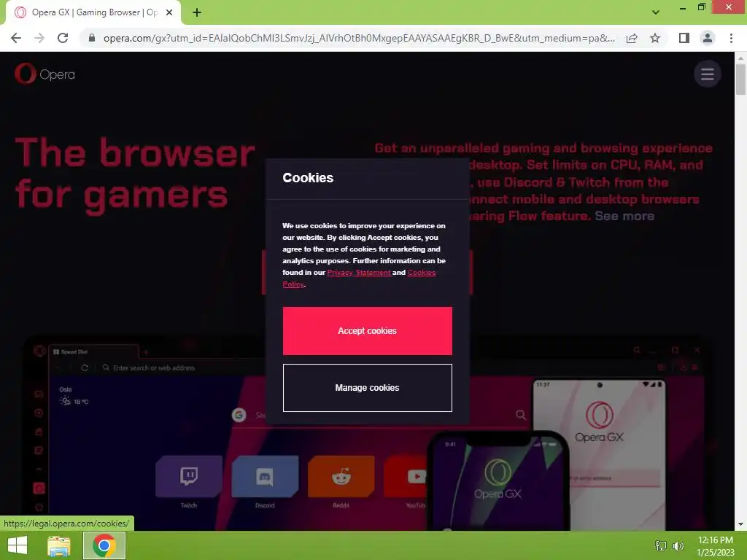Click the Opera logo in the header
The width and height of the screenshot is (747, 560).
click(44, 74)
